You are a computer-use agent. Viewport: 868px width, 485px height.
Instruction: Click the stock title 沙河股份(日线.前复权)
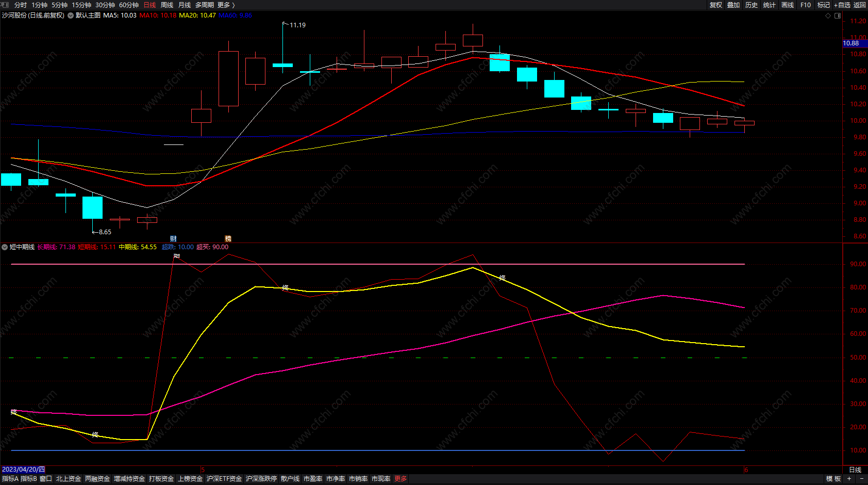tap(33, 15)
